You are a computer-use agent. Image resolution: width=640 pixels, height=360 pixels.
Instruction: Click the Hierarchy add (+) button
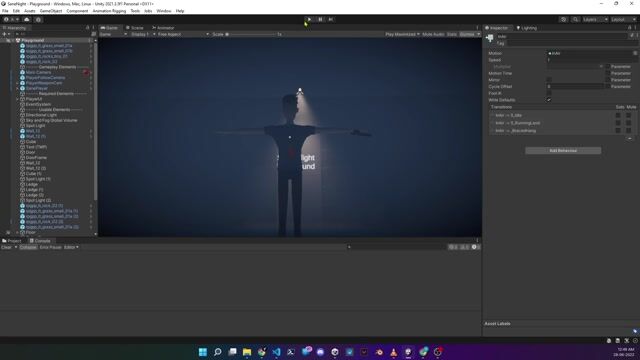5,34
